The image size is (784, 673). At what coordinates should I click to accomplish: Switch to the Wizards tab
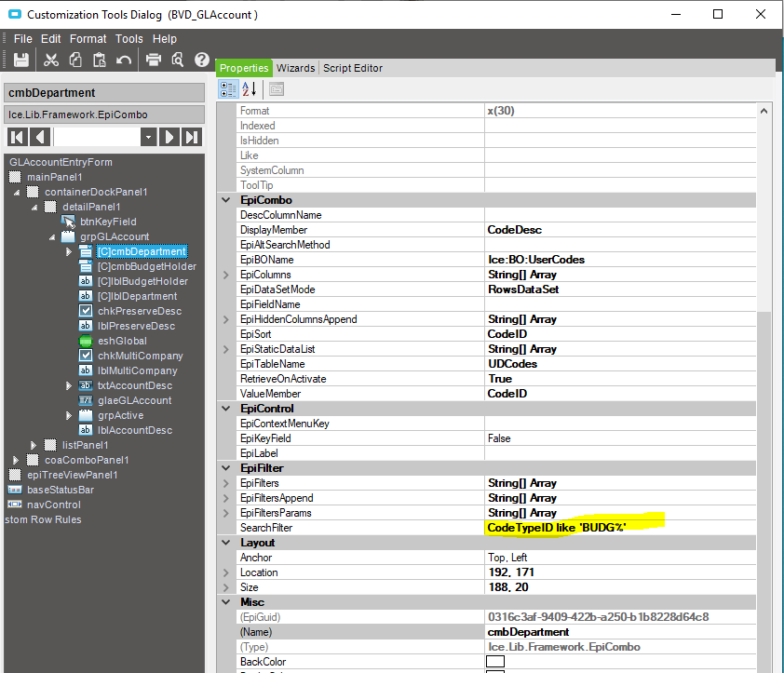pos(295,68)
